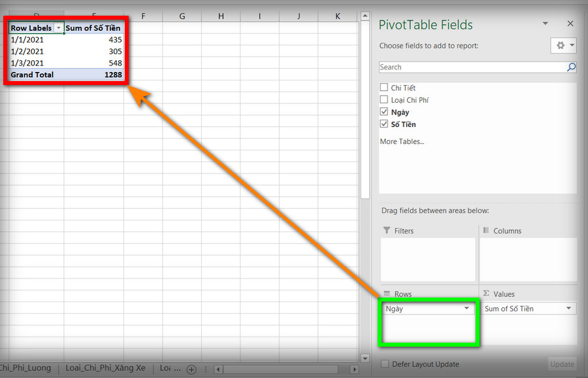Viewport: 588px width, 378px height.
Task: Select column H header
Action: [221, 16]
